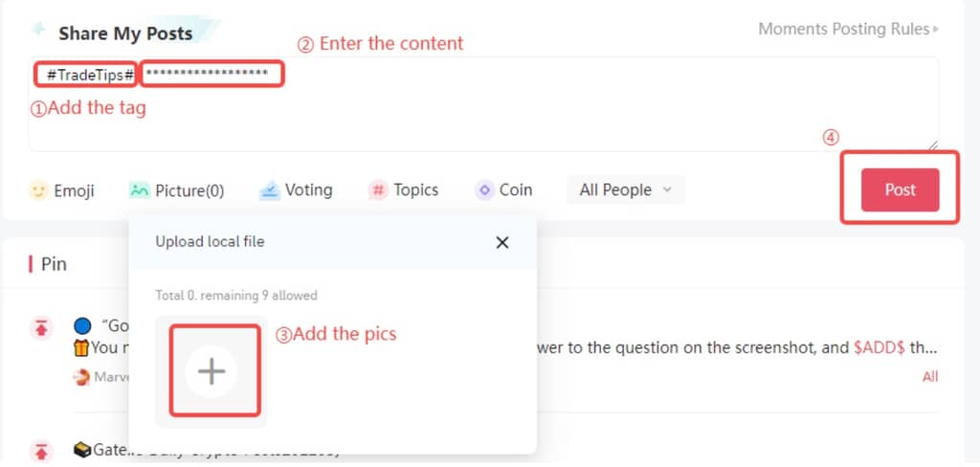Click the Coin diamond icon

tap(484, 190)
